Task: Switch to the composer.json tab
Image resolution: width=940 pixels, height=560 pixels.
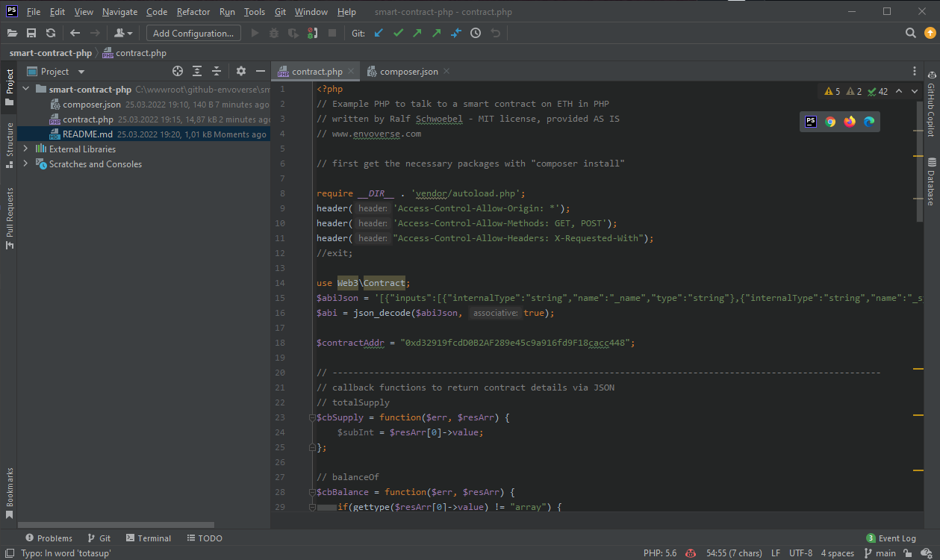Action: coord(408,71)
